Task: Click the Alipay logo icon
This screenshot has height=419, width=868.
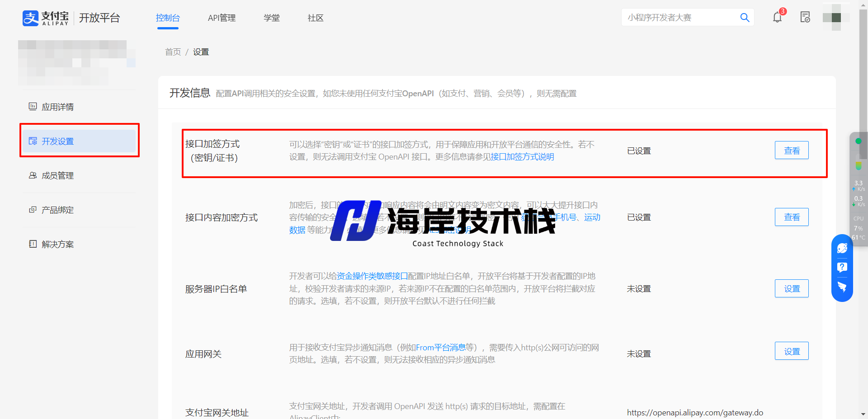Action: (30, 18)
